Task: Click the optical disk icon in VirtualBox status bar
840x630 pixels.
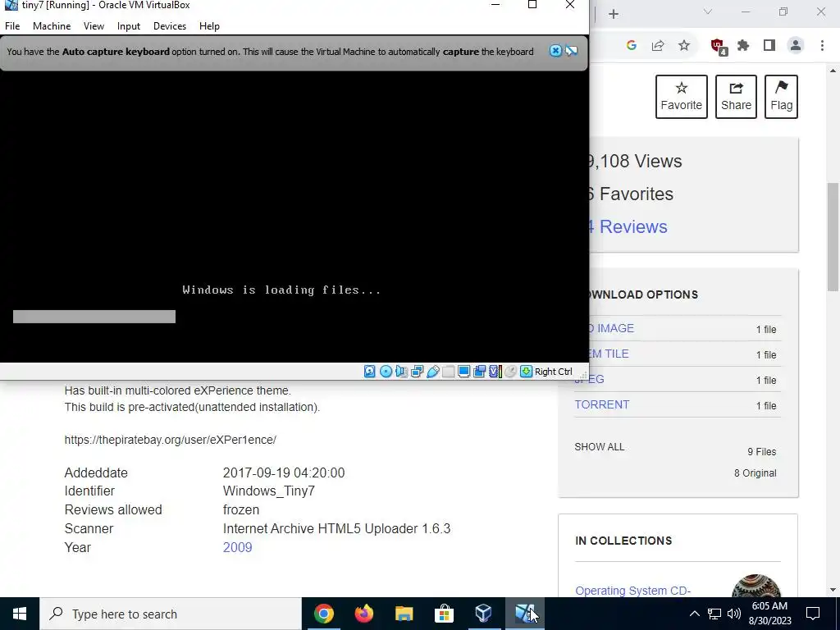Action: pos(386,372)
